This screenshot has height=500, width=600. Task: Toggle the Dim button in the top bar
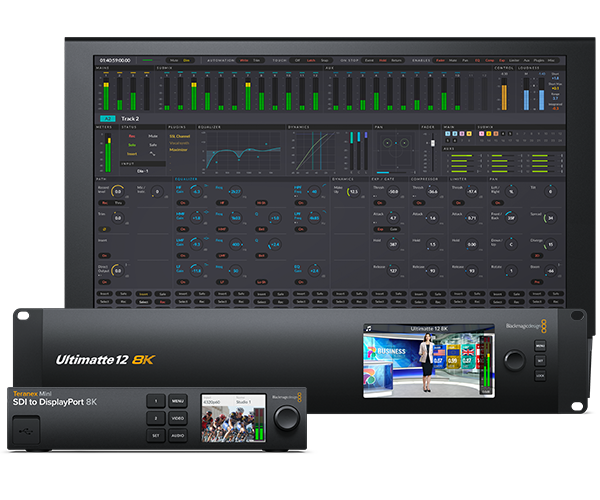point(186,60)
